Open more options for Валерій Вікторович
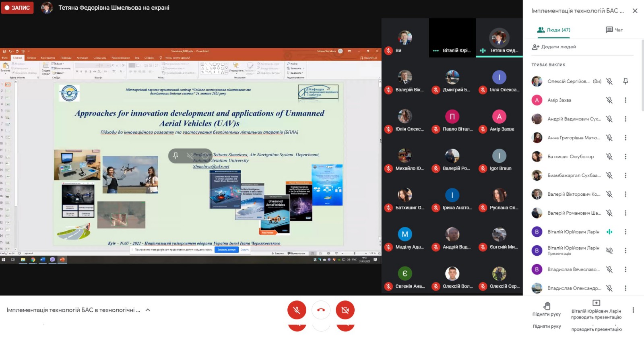The image size is (644, 337). (625, 194)
